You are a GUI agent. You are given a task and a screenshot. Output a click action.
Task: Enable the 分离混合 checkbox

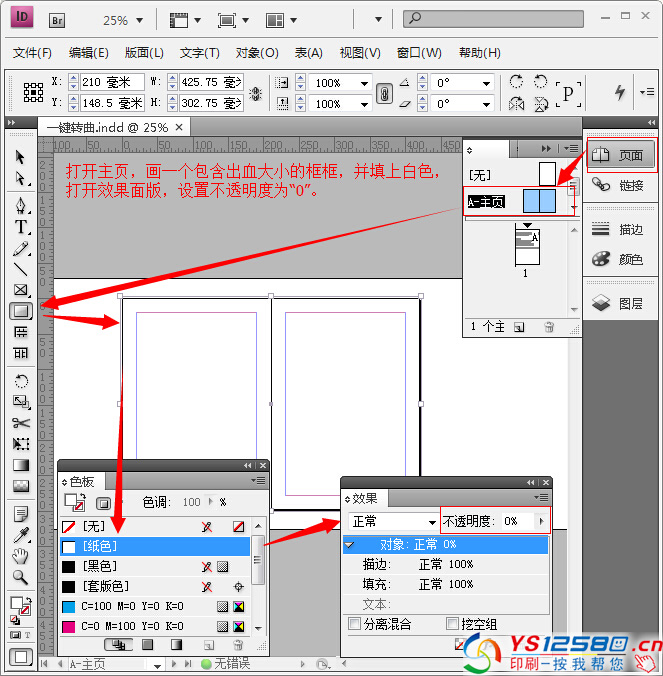[x=355, y=624]
